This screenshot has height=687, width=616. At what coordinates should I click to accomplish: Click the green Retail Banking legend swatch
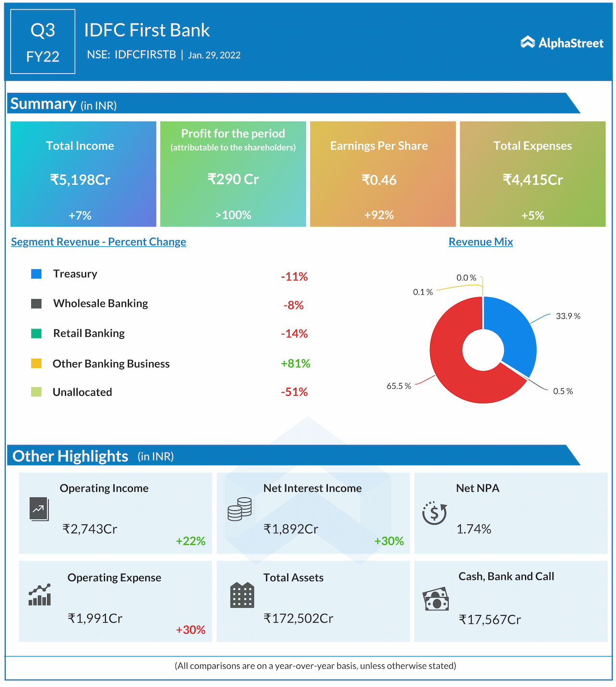click(36, 333)
